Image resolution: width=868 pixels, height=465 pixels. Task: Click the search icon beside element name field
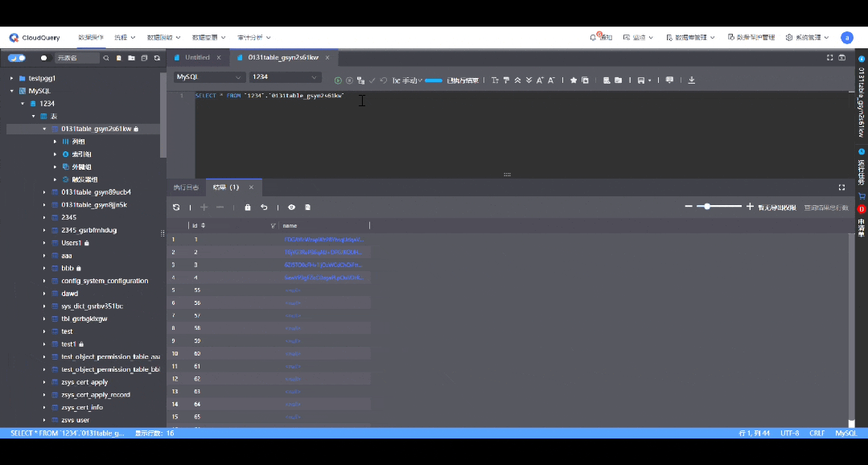click(106, 58)
